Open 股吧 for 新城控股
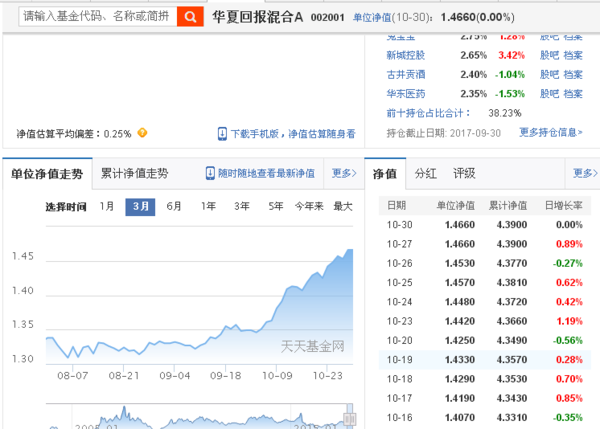 point(549,55)
